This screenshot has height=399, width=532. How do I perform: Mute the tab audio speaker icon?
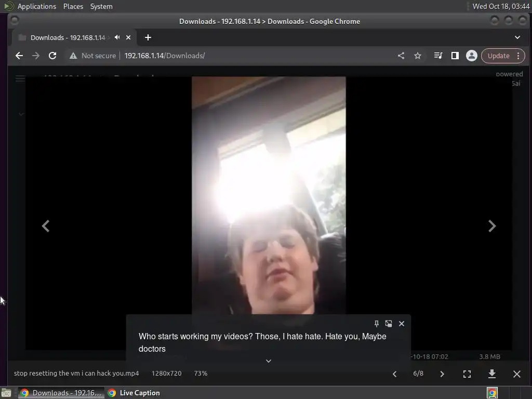(117, 37)
